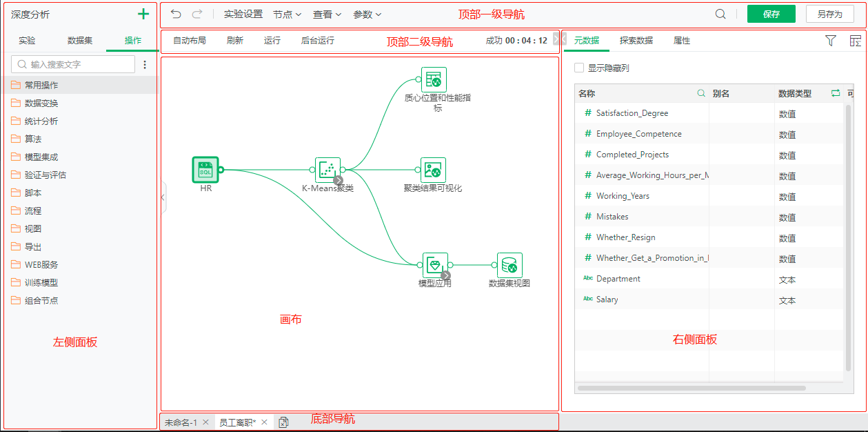Click expand arrow under 模型应用 node
This screenshot has height=432, width=868.
[445, 276]
